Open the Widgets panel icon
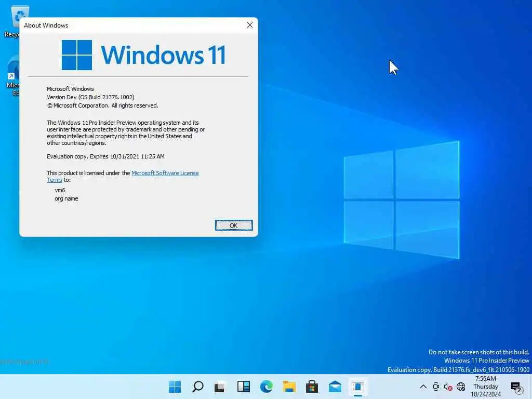This screenshot has width=532, height=399. 244,387
